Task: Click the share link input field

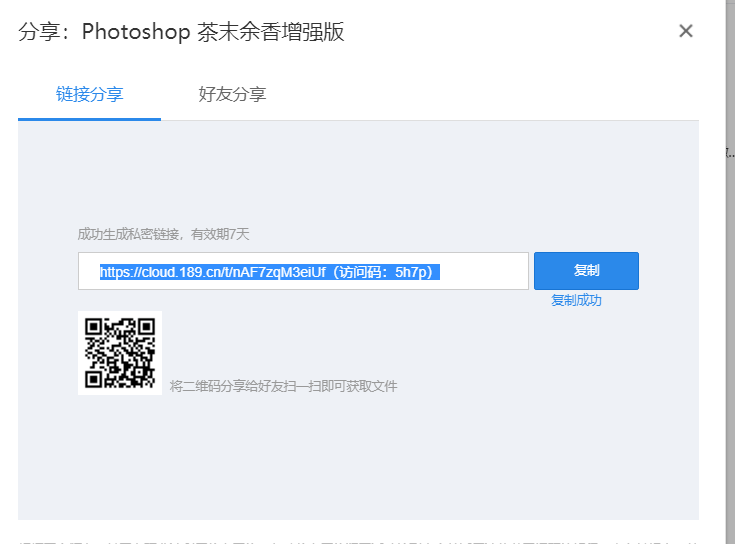Action: [303, 271]
